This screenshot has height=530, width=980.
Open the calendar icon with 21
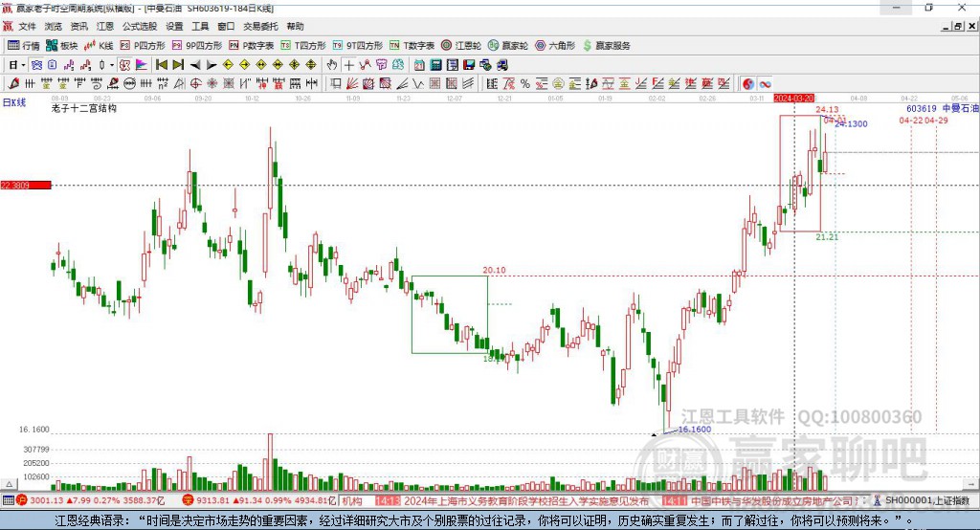pos(419,65)
